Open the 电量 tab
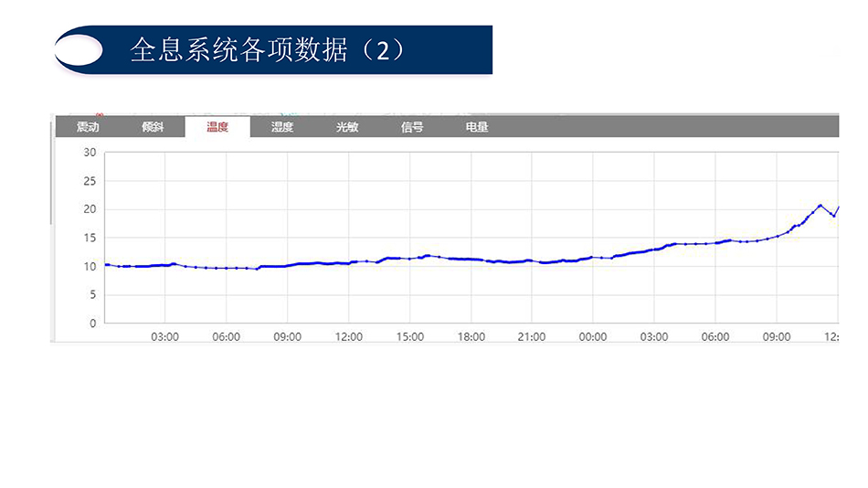This screenshot has height=488, width=868. coord(477,127)
